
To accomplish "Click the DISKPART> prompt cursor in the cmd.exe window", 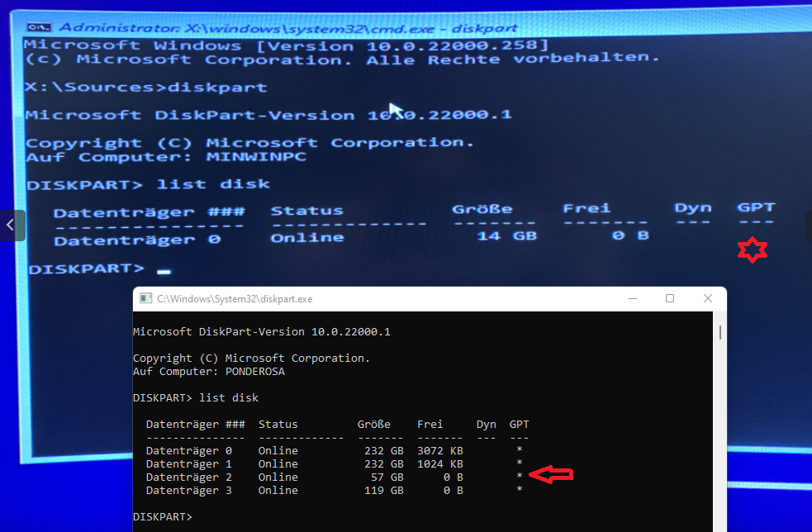I will pyautogui.click(x=164, y=272).
